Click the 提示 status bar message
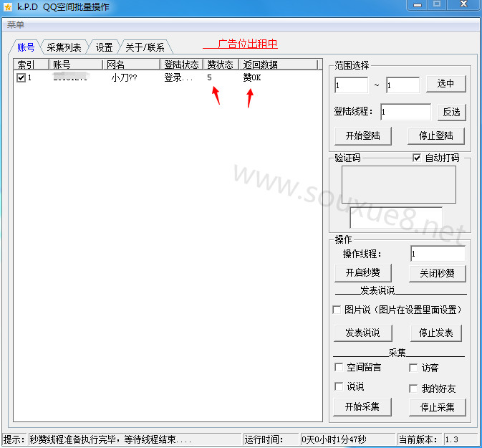Viewport: 482px width, 448px height. coord(135,439)
